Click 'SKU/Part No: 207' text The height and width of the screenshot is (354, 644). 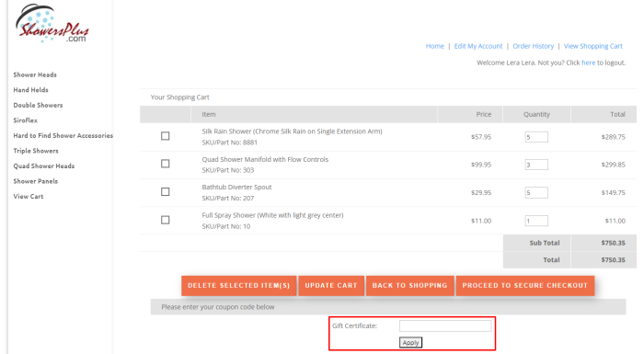tap(228, 198)
